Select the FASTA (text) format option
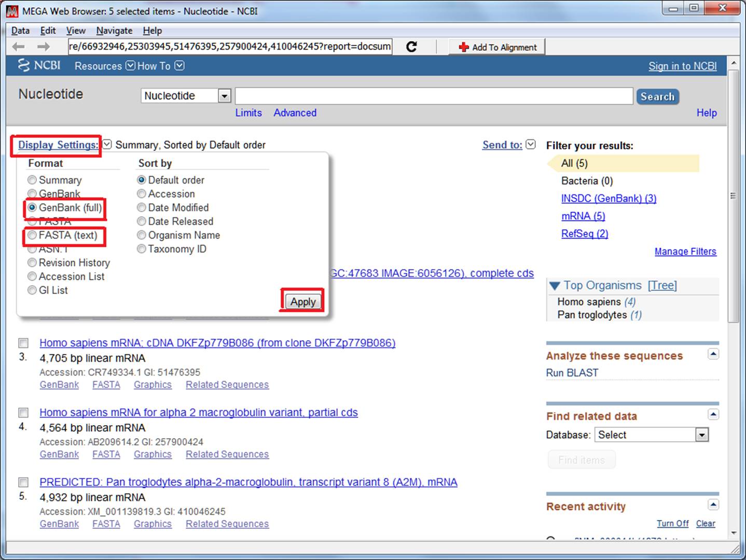Viewport: 746px width, 560px height. (x=32, y=235)
